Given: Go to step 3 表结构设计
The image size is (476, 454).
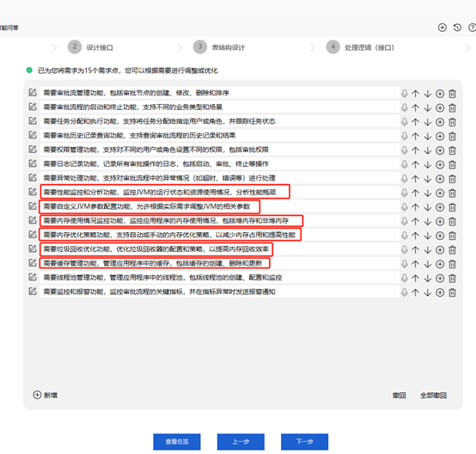Looking at the screenshot, I should [219, 47].
